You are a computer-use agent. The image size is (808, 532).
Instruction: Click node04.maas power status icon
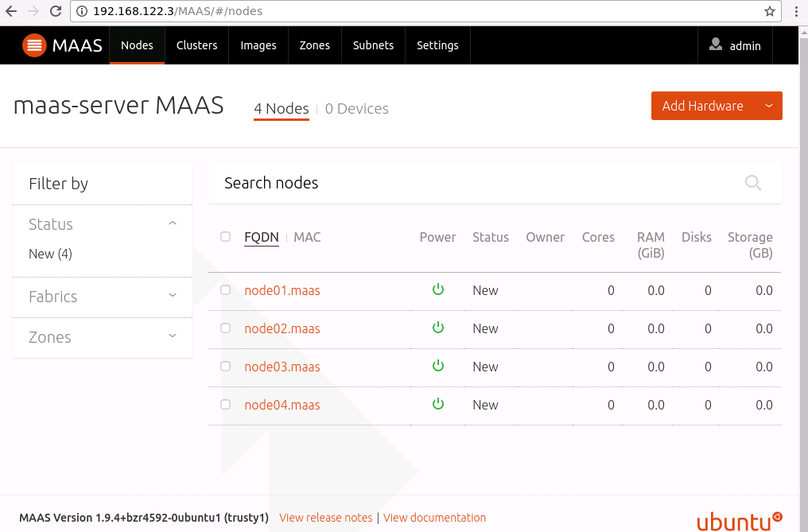pyautogui.click(x=438, y=404)
